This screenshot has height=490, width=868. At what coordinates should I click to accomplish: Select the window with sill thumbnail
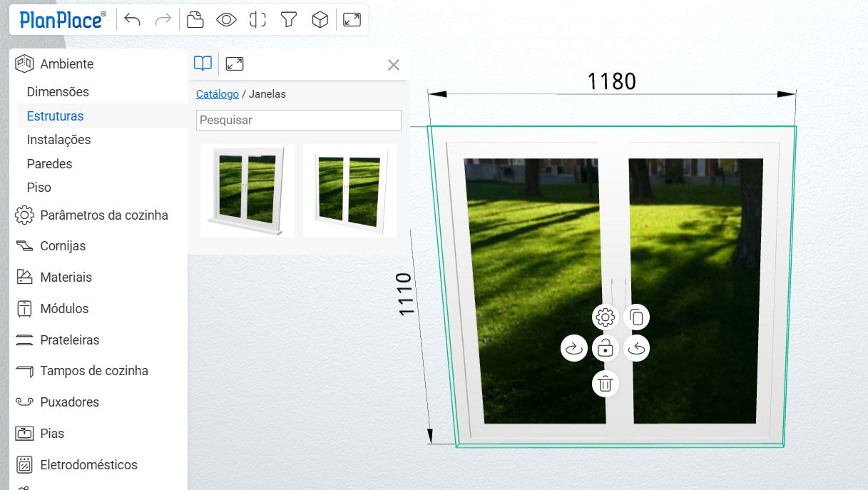tap(247, 190)
